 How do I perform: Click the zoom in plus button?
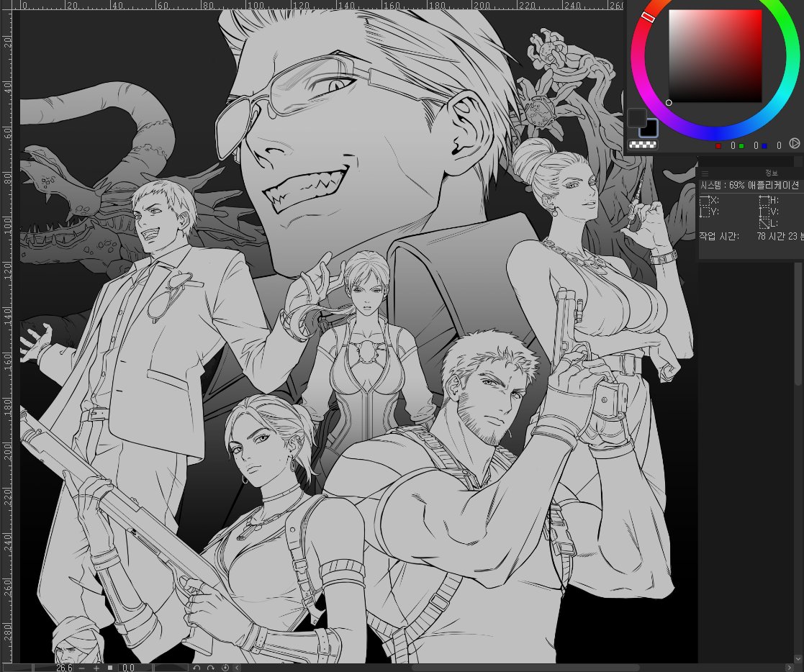[96, 668]
